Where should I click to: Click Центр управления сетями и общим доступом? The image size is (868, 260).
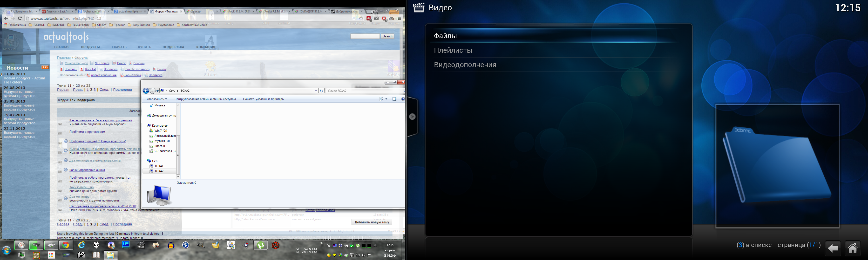click(x=205, y=99)
